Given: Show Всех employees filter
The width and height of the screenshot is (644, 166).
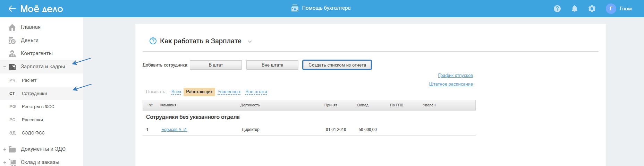Looking at the screenshot, I should point(176,92).
